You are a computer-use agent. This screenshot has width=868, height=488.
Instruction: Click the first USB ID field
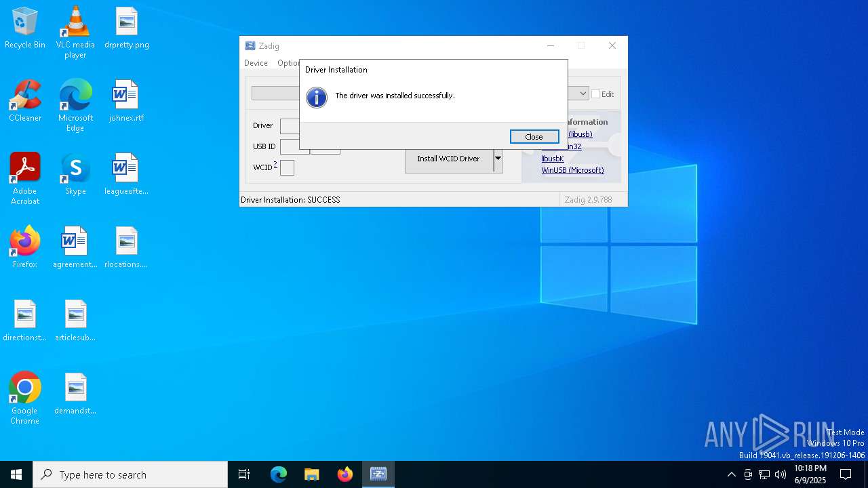(x=294, y=146)
